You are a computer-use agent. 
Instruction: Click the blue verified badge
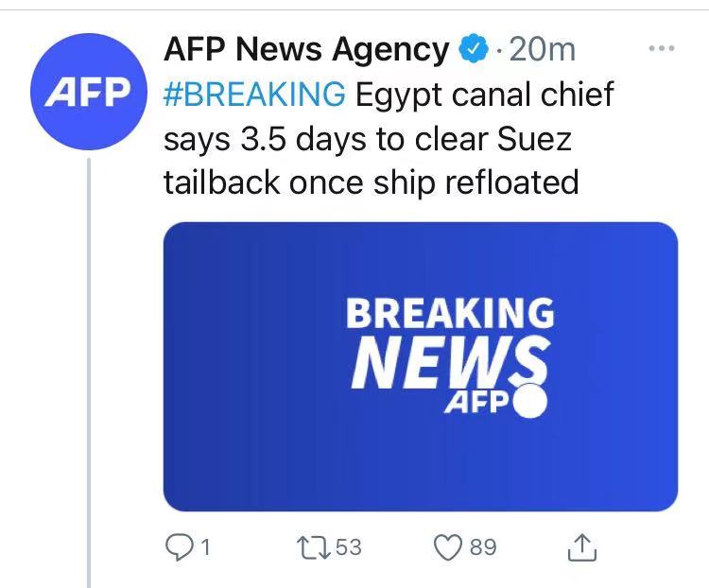[472, 49]
